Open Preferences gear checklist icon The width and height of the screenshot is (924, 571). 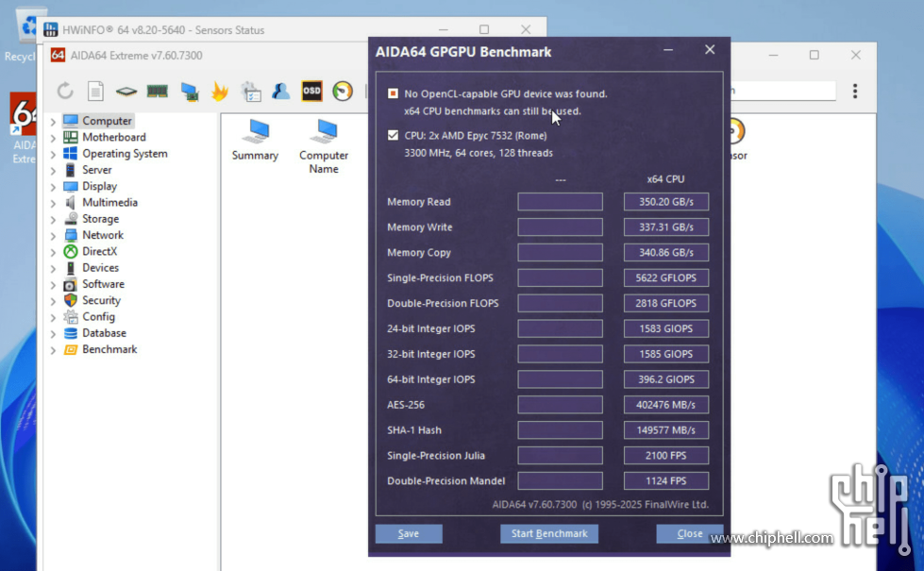point(251,92)
